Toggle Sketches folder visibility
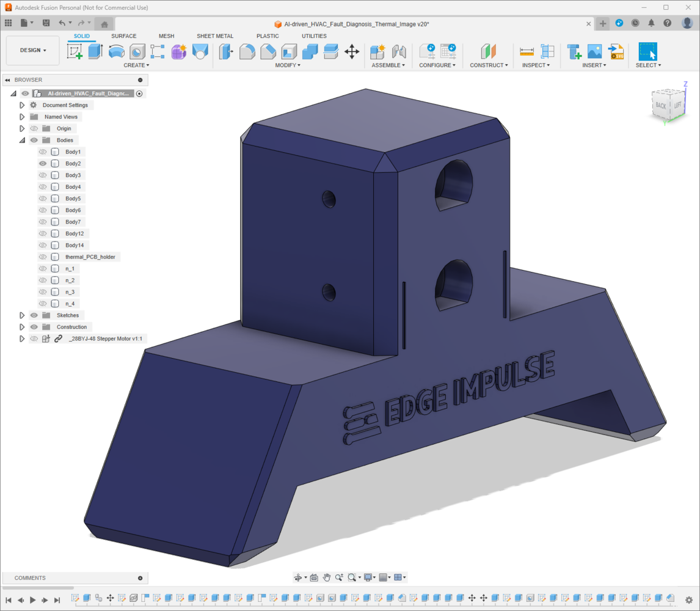Viewport: 700px width, 611px height. pyautogui.click(x=34, y=315)
